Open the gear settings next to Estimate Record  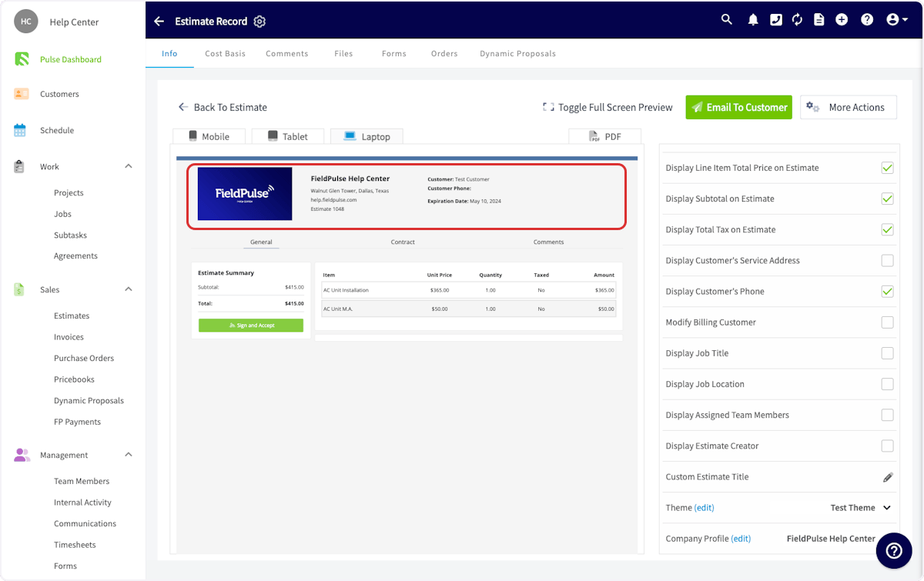click(259, 22)
